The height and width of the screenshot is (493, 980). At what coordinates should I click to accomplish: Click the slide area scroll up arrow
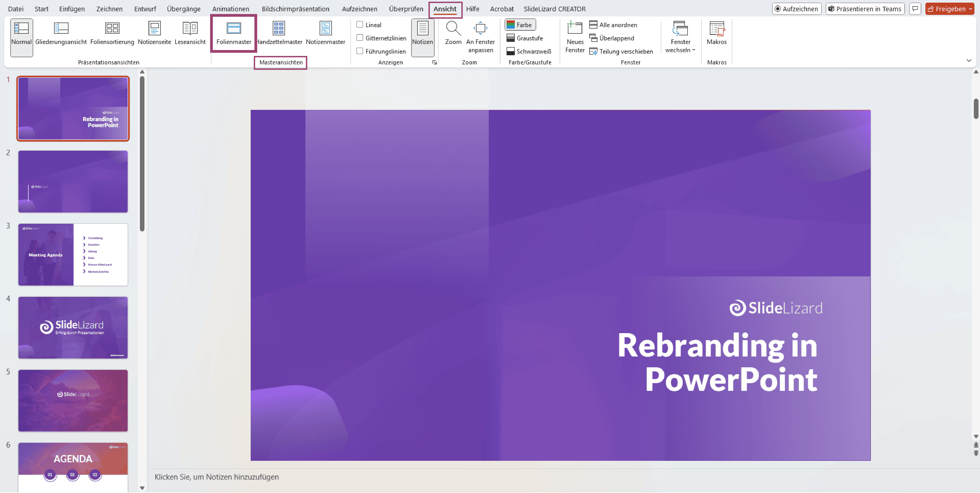976,72
